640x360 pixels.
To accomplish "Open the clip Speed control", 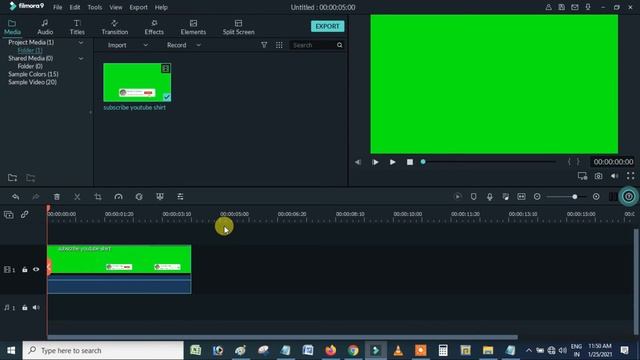I will 118,197.
